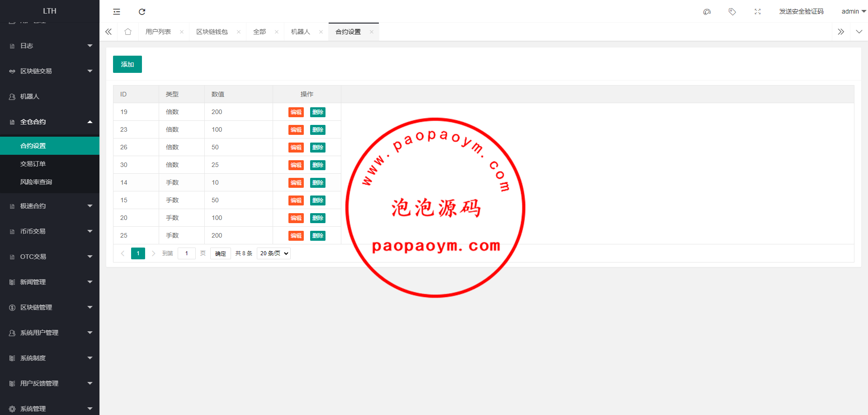This screenshot has height=415, width=868.
Task: Click 编辑 for row ID 15
Action: 296,200
